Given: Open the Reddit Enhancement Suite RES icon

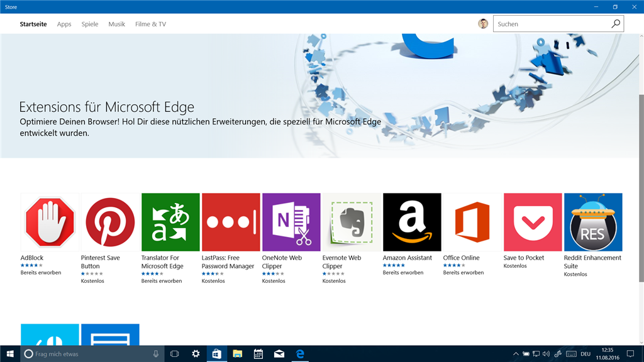Looking at the screenshot, I should pyautogui.click(x=593, y=222).
